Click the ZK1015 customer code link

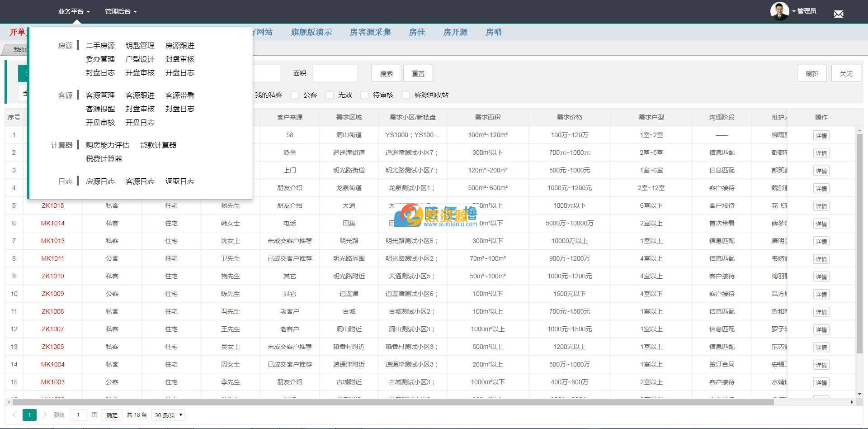[52, 205]
